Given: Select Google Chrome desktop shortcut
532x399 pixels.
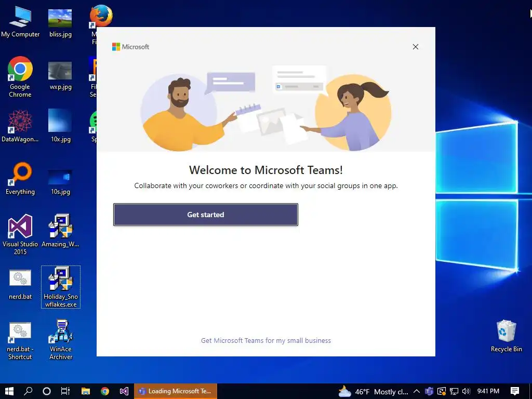Looking at the screenshot, I should pyautogui.click(x=20, y=77).
